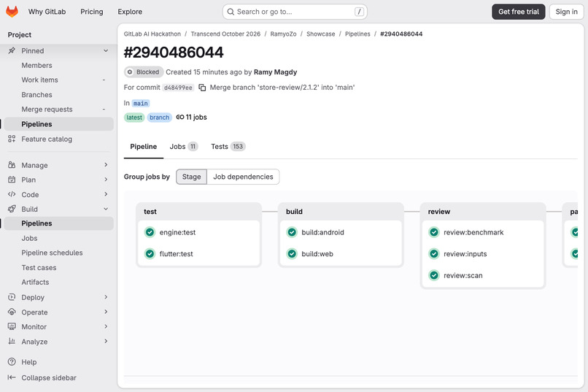Viewport: 588px width, 392px height.
Task: Open Pipeline schedules in sidebar
Action: (59, 253)
